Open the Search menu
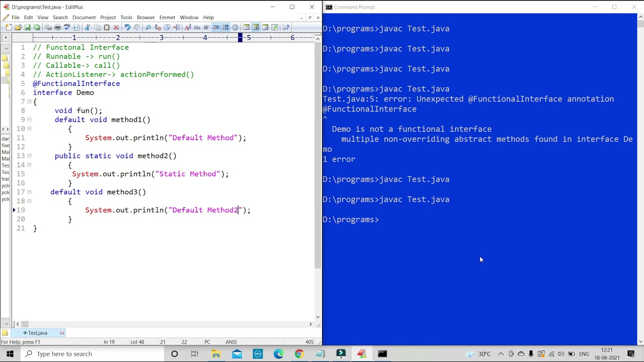The height and width of the screenshot is (362, 644). (x=60, y=18)
